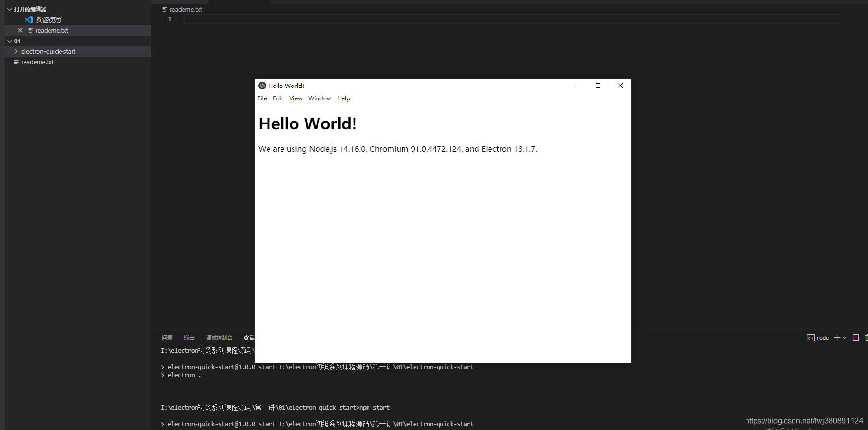This screenshot has height=430, width=868.
Task: Close reademe.txt in open editors list
Action: (x=20, y=30)
